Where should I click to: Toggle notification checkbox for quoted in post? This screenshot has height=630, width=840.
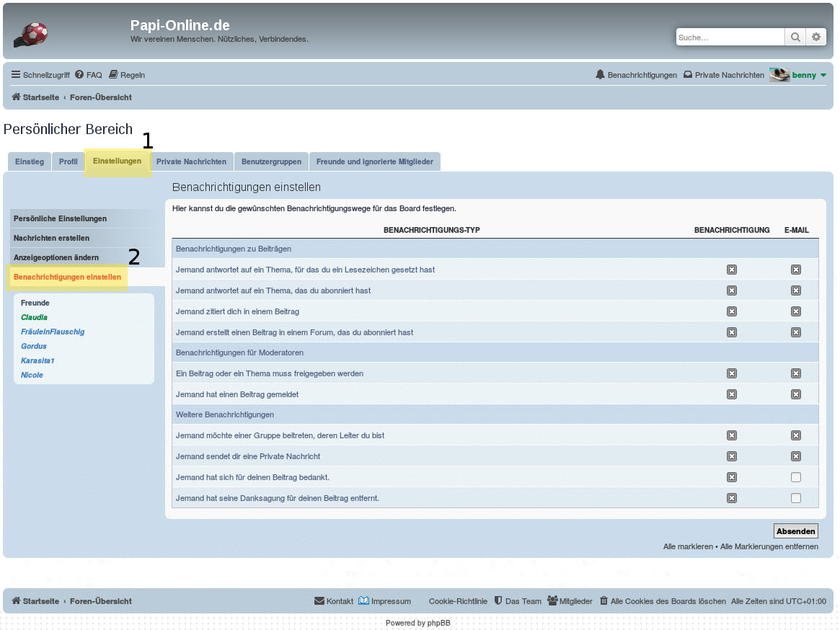732,311
